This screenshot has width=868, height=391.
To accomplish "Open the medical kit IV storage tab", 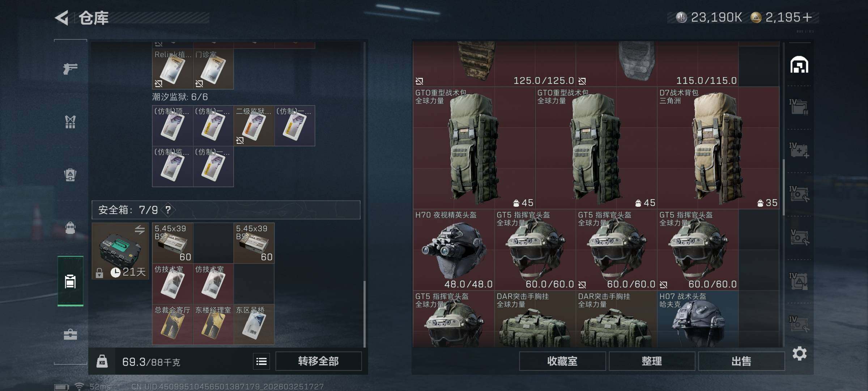I will pyautogui.click(x=799, y=150).
